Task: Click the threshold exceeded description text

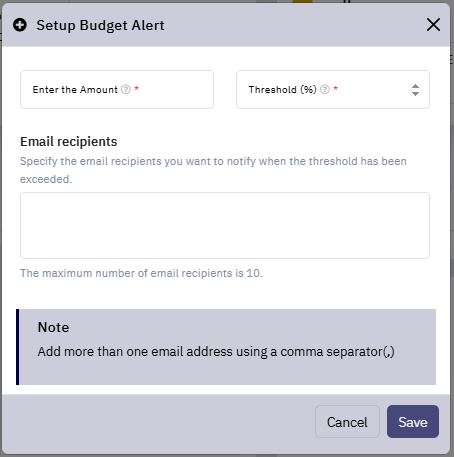Action: [213, 170]
